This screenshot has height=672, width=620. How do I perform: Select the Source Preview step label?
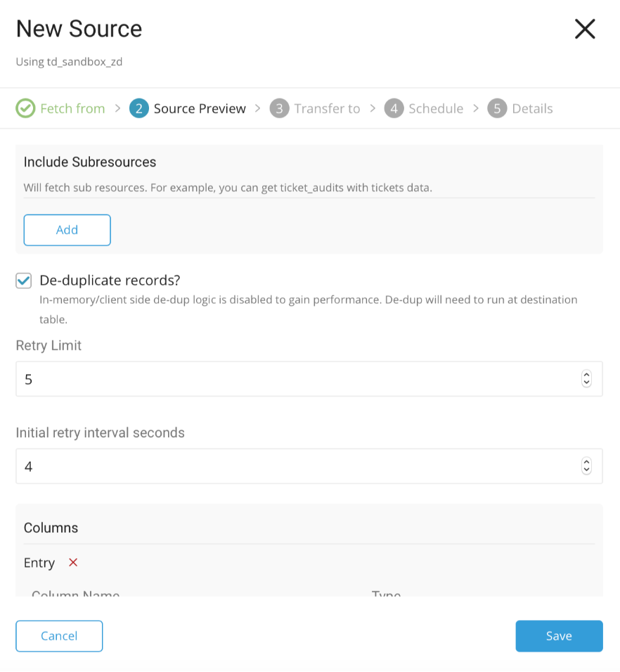200,108
